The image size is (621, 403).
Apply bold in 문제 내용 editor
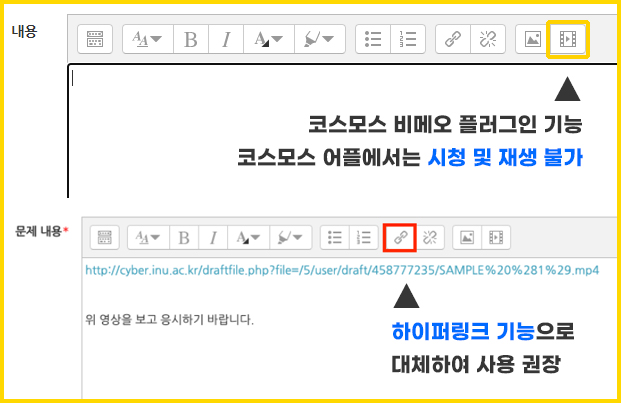(184, 238)
